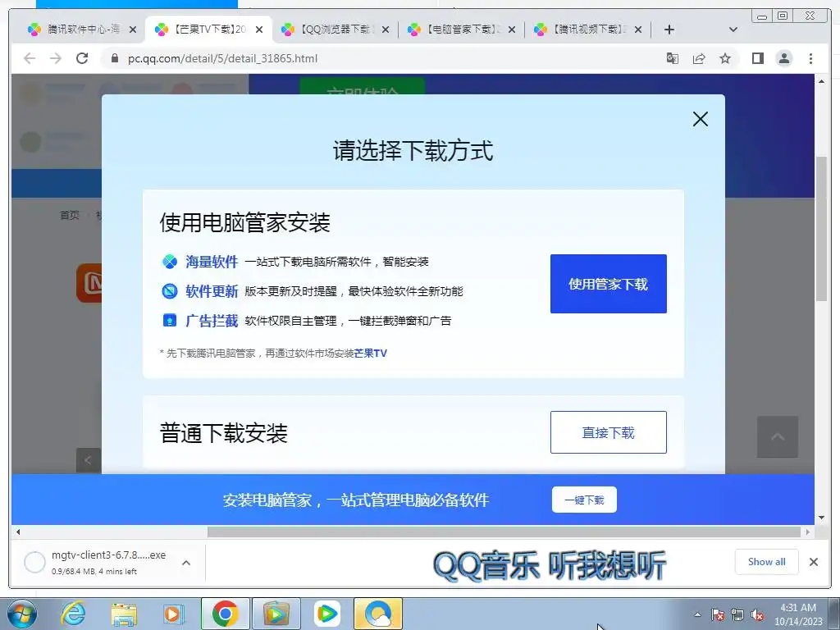Screen dimensions: 840x630
Task: Close the 电脑管家下载 tab
Action: pyautogui.click(x=512, y=30)
